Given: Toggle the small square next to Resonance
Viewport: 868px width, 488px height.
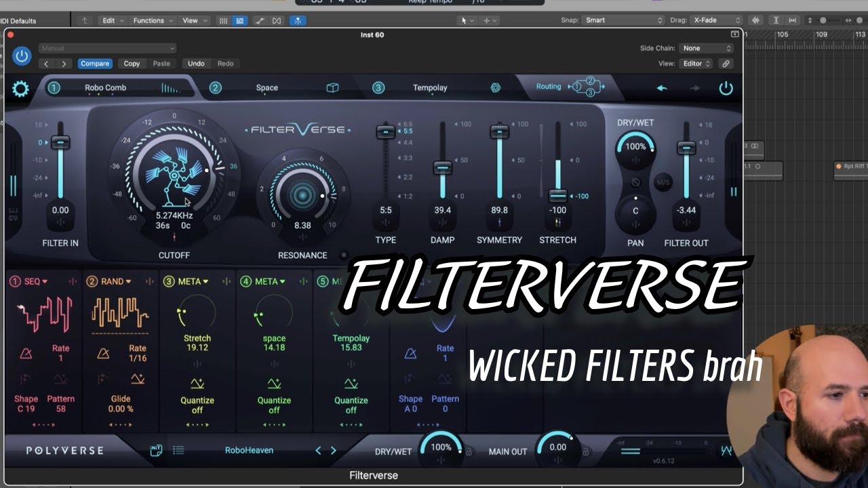Looking at the screenshot, I should (x=344, y=256).
